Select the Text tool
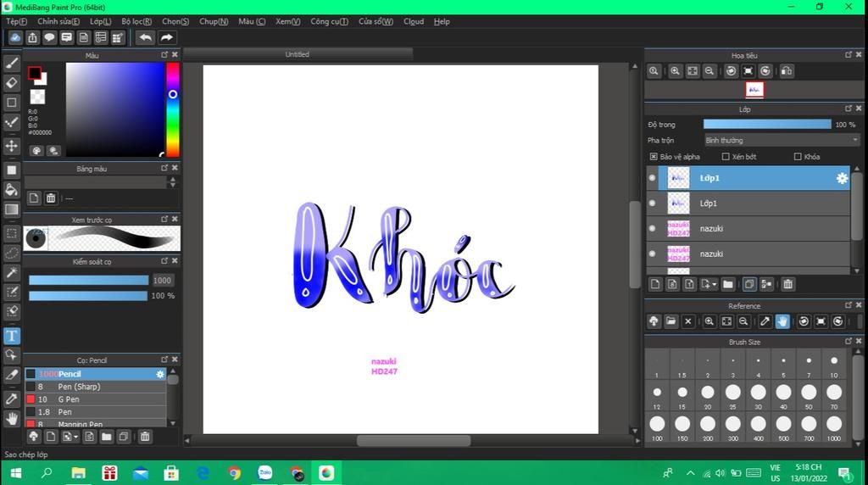The image size is (868, 485). click(x=12, y=336)
